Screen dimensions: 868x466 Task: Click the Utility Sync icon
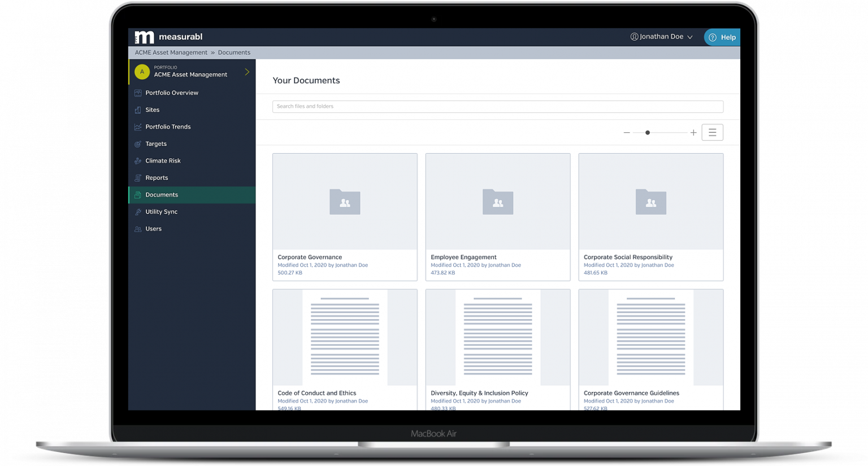(x=137, y=211)
